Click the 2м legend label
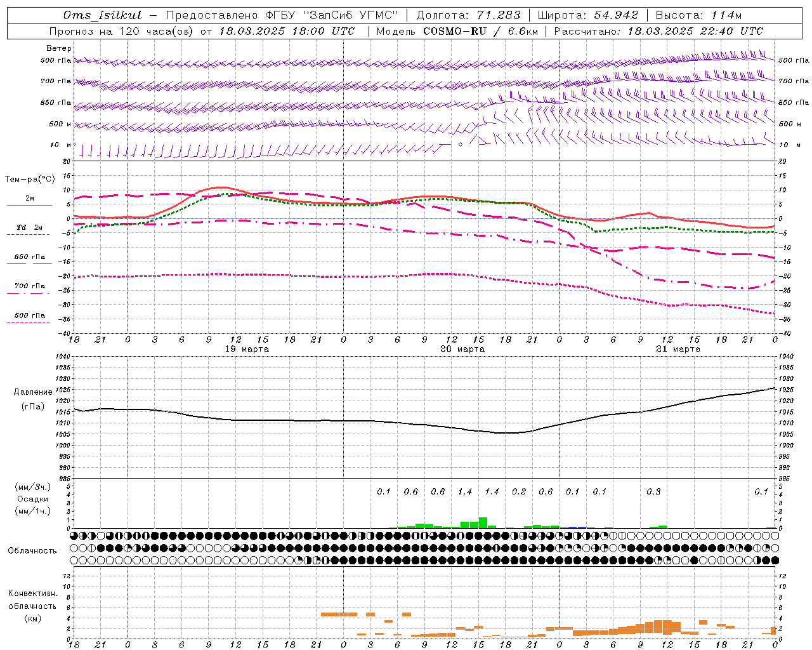Screen dimensions: 812x650 point(30,198)
